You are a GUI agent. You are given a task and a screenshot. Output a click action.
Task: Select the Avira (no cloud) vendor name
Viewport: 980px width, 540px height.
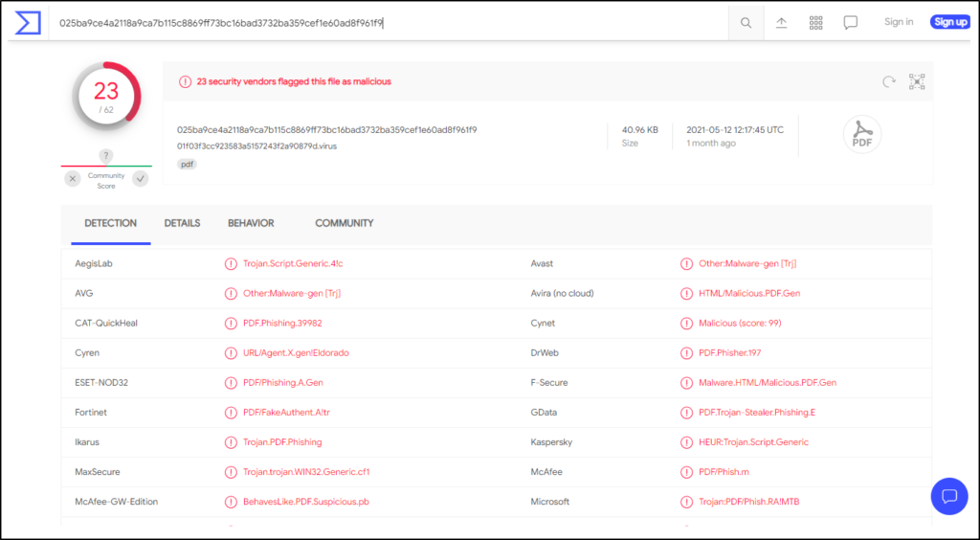tap(563, 293)
